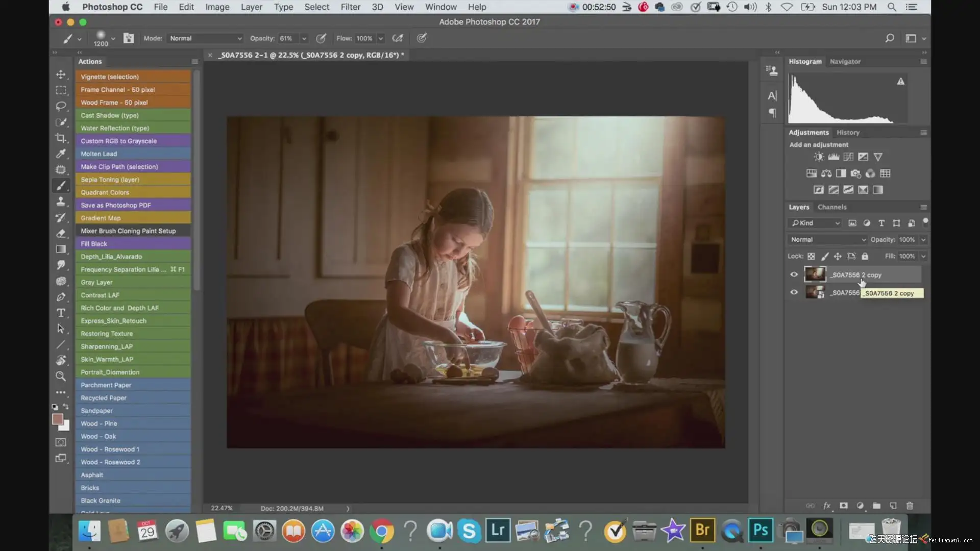Click the delete layer trash icon
Image resolution: width=980 pixels, height=551 pixels.
click(x=910, y=506)
